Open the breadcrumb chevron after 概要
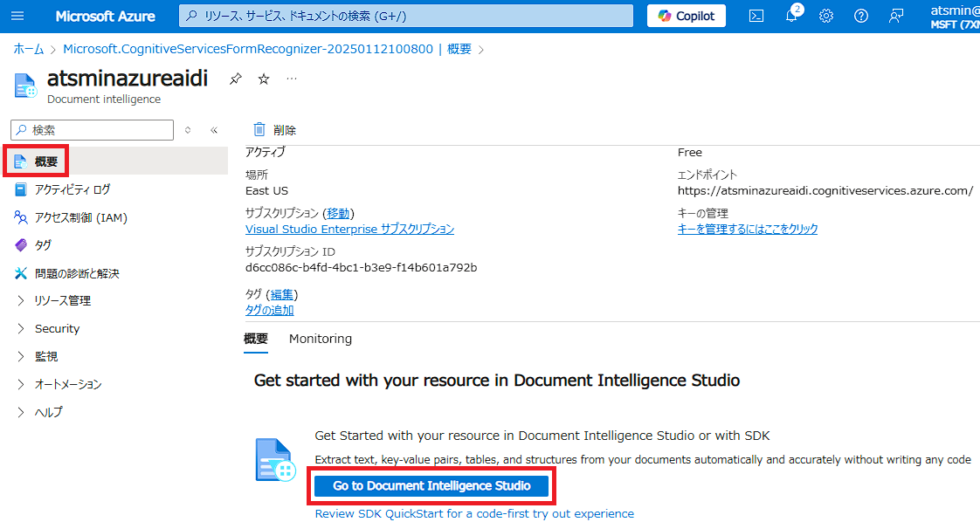Viewport: 980px width, 522px height. click(x=480, y=50)
